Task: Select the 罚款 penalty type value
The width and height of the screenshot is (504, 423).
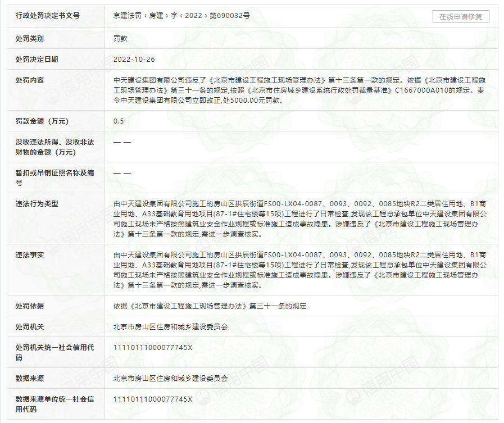Action: [x=120, y=39]
